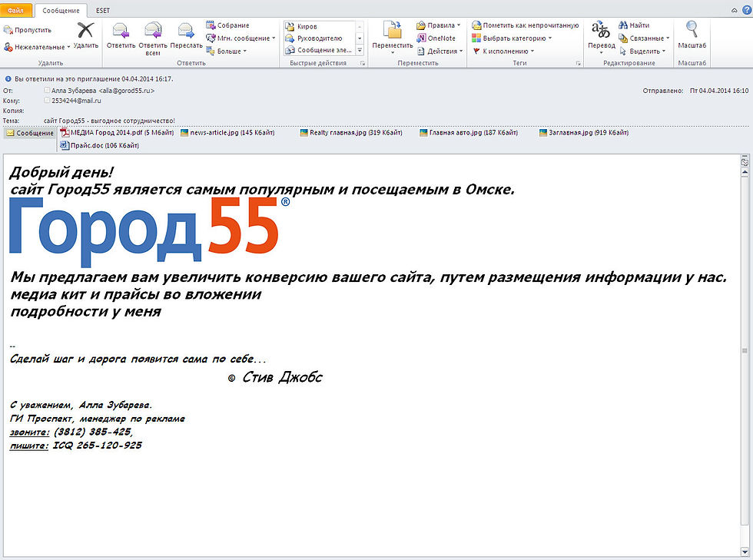Image resolution: width=753 pixels, height=560 pixels.
Task: Reply with a meeting (Собрание)
Action: click(227, 25)
